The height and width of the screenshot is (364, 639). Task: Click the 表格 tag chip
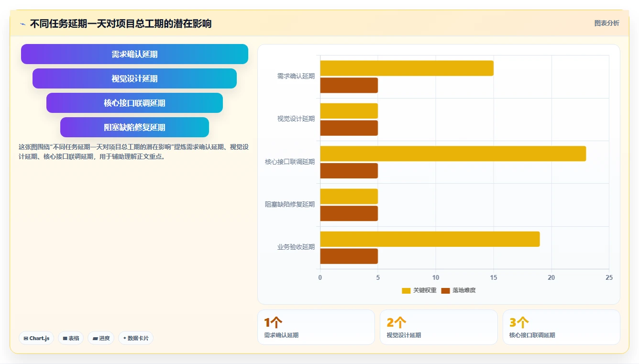click(71, 338)
